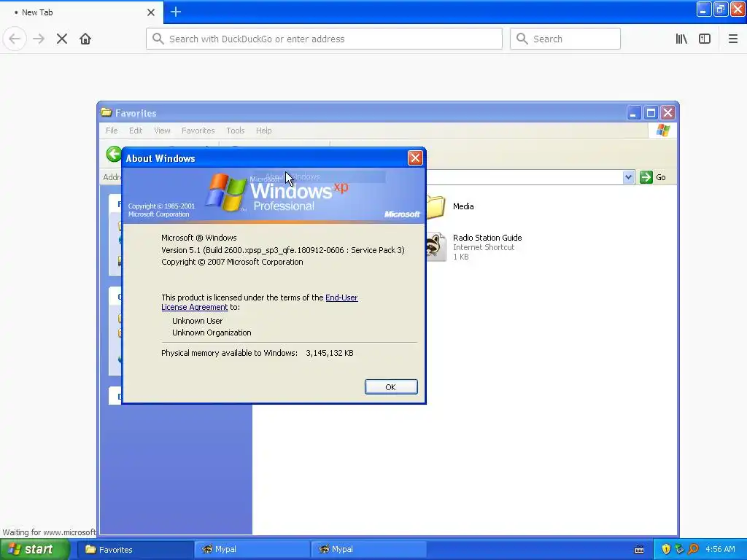
Task: Open View menu in Favorites window
Action: coord(162,131)
